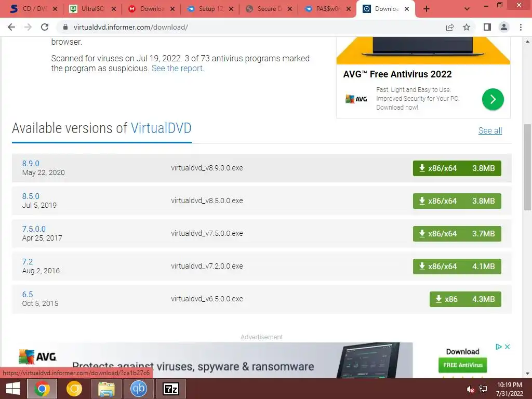Open the See all versions link
This screenshot has width=532, height=399.
[x=490, y=130]
